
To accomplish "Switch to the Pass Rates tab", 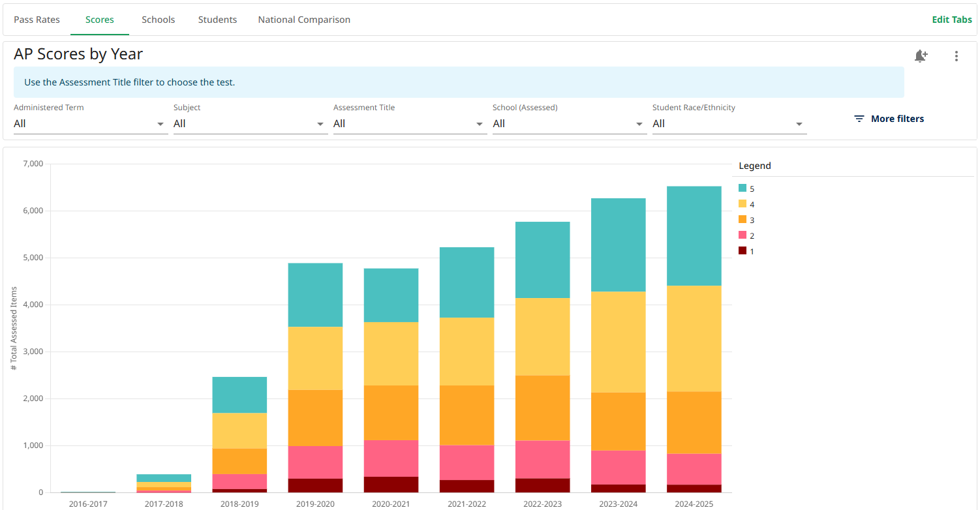I will click(x=37, y=20).
